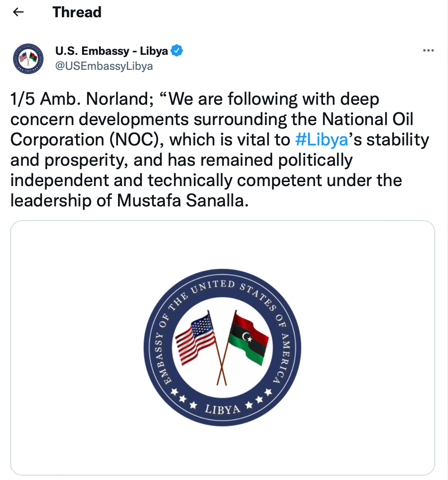The height and width of the screenshot is (480, 448).
Task: Click the back arrow icon
Action: [18, 12]
